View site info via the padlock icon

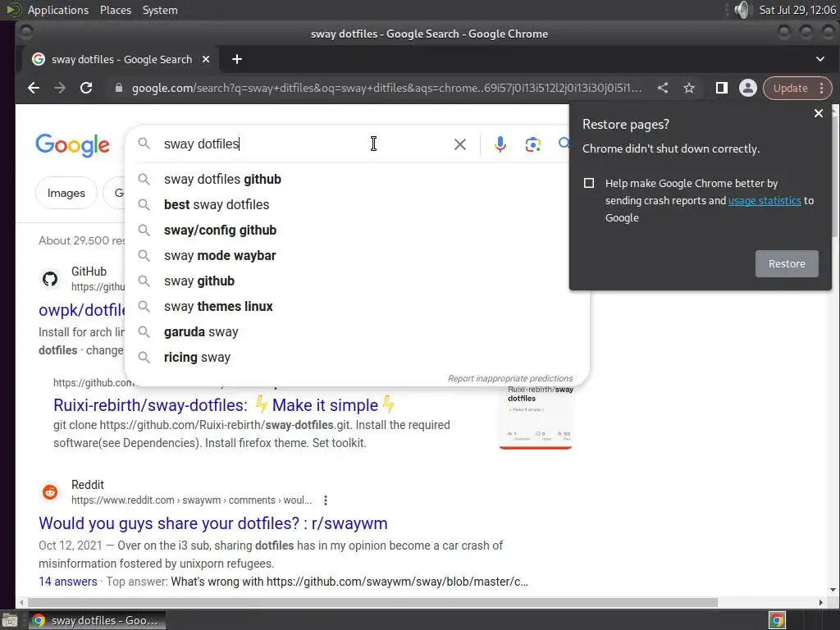pos(119,88)
